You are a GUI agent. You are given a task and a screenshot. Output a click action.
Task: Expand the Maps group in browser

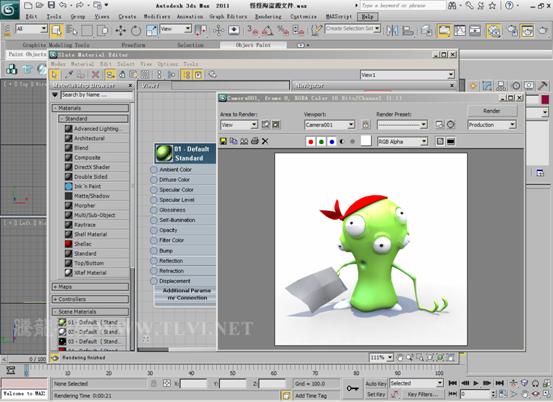coord(91,287)
